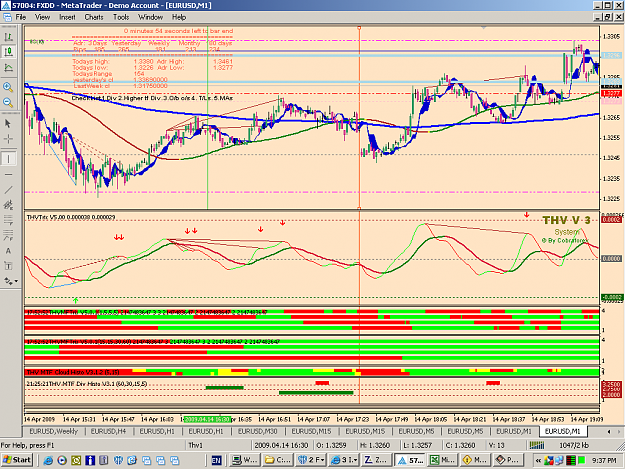Click the Windows Start button

[x=17, y=460]
